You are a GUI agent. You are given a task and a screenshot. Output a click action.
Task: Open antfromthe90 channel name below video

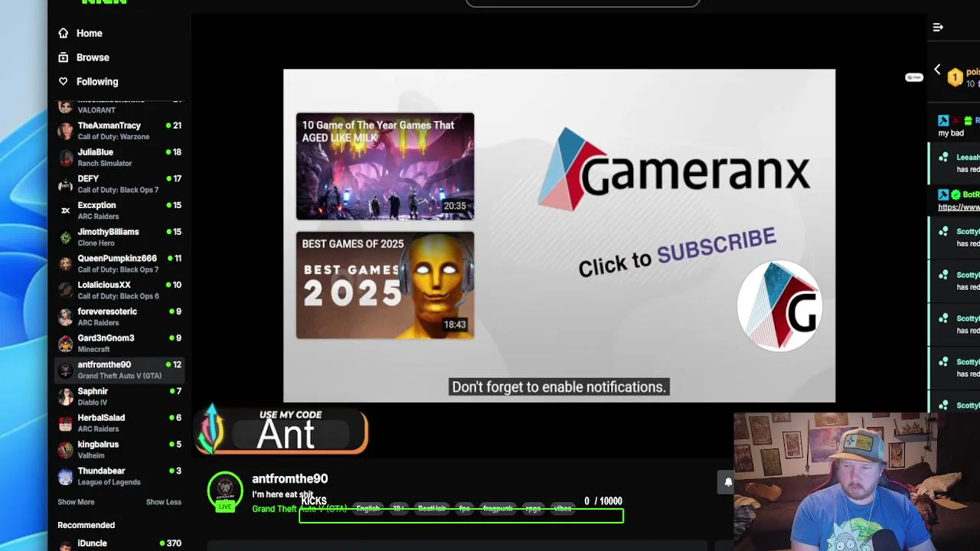click(x=290, y=478)
